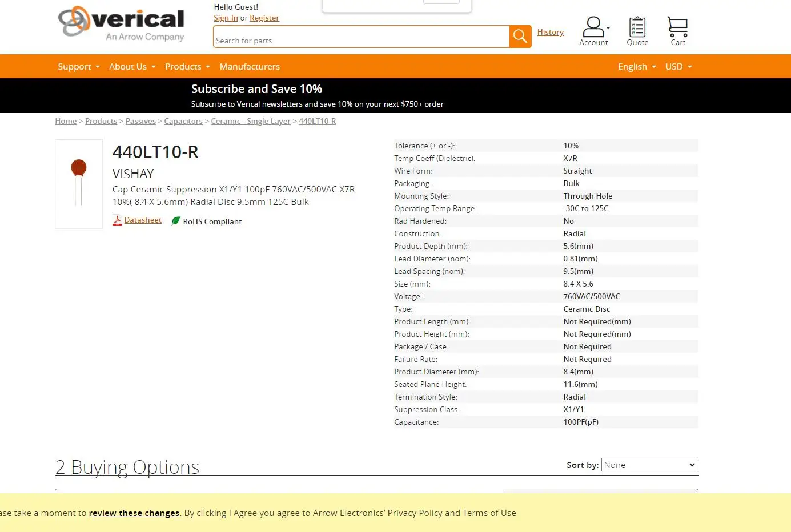The image size is (791, 532).
Task: Click the Type value Ceramic Disc
Action: pos(587,309)
